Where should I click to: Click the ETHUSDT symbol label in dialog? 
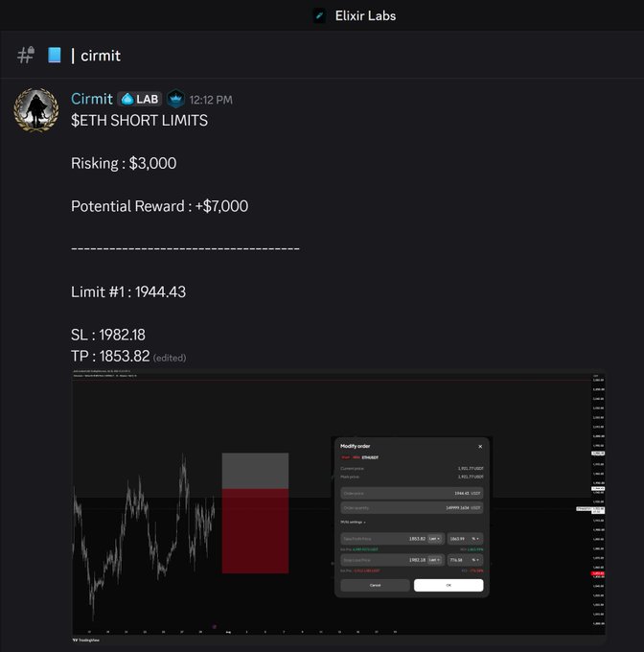[x=370, y=457]
